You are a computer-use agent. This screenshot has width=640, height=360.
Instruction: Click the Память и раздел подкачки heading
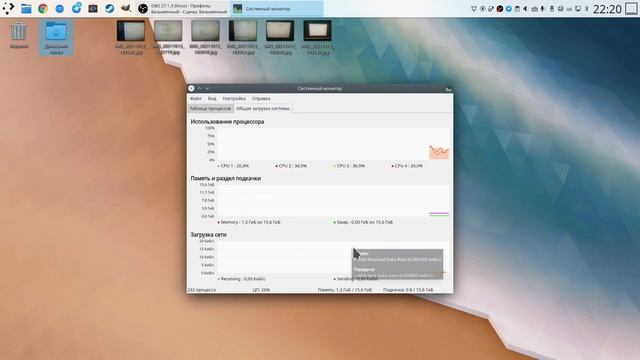226,178
